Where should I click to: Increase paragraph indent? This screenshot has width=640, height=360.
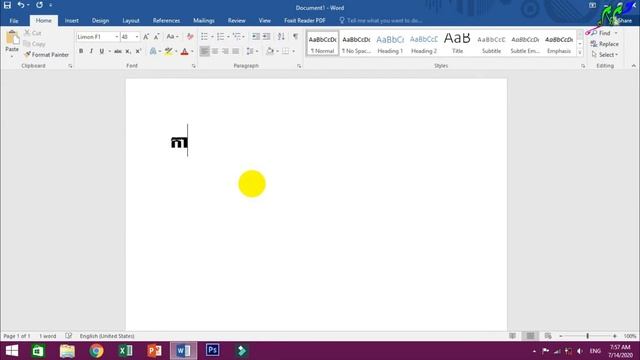point(267,37)
